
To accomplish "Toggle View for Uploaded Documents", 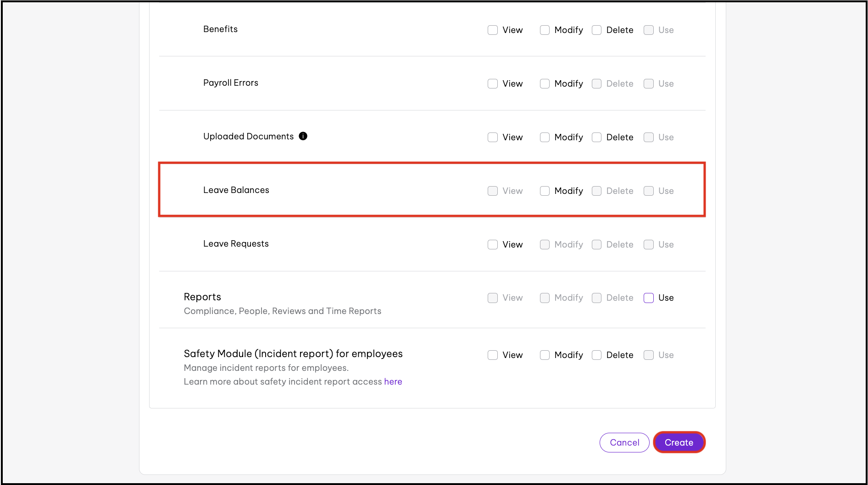I will pos(493,138).
